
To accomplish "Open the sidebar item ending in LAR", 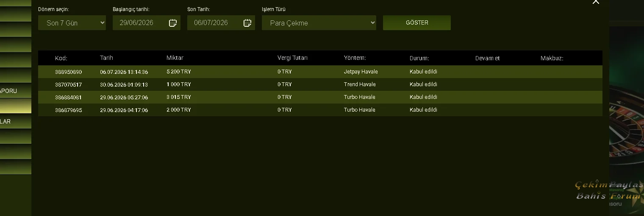I will pyautogui.click(x=16, y=121).
